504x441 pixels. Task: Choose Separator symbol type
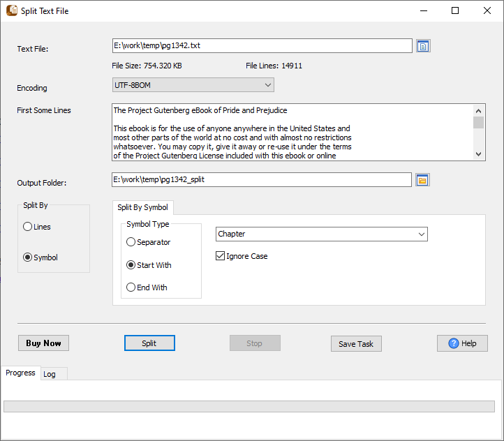(x=131, y=242)
